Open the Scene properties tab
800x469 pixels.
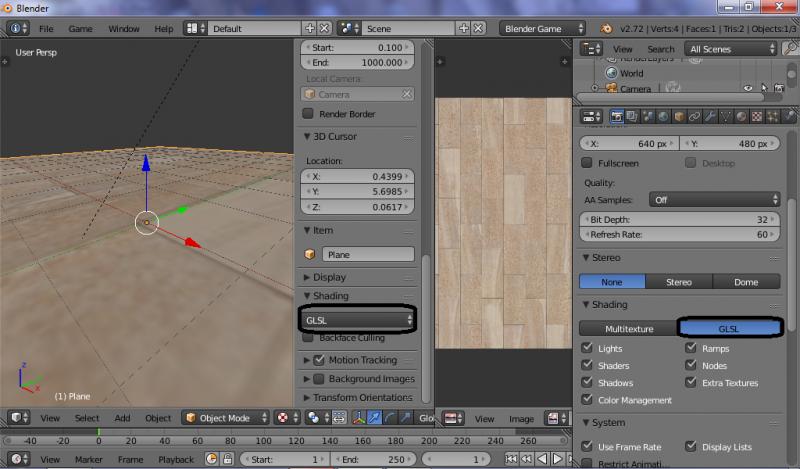647,117
